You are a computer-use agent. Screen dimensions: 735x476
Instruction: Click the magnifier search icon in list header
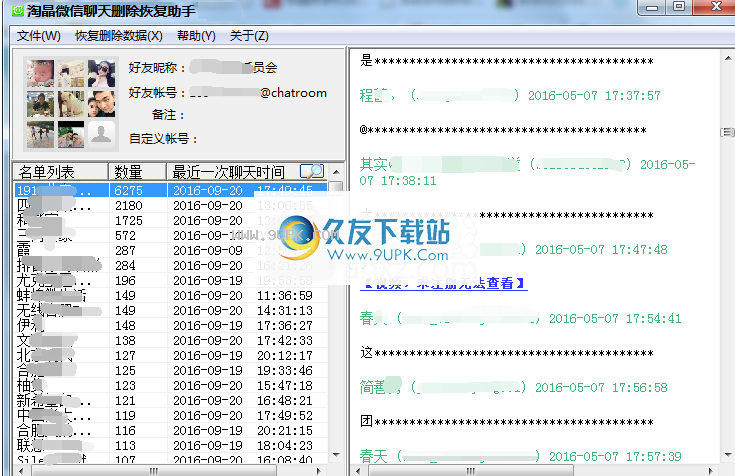[312, 171]
